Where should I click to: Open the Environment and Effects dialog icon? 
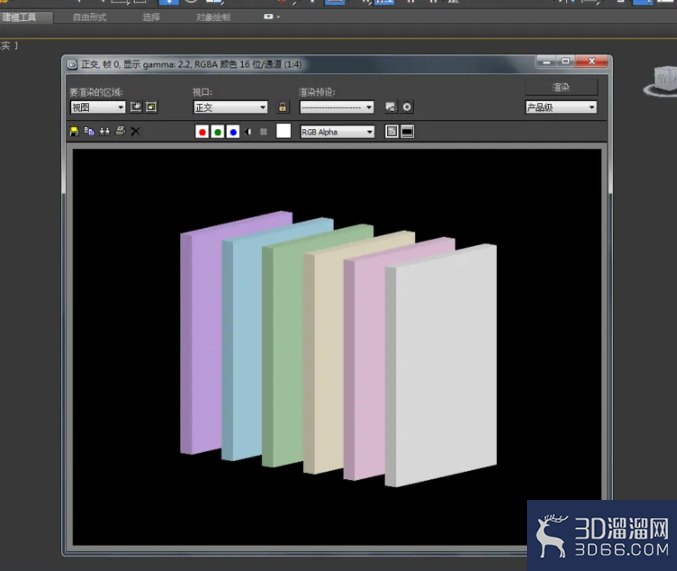tap(407, 107)
